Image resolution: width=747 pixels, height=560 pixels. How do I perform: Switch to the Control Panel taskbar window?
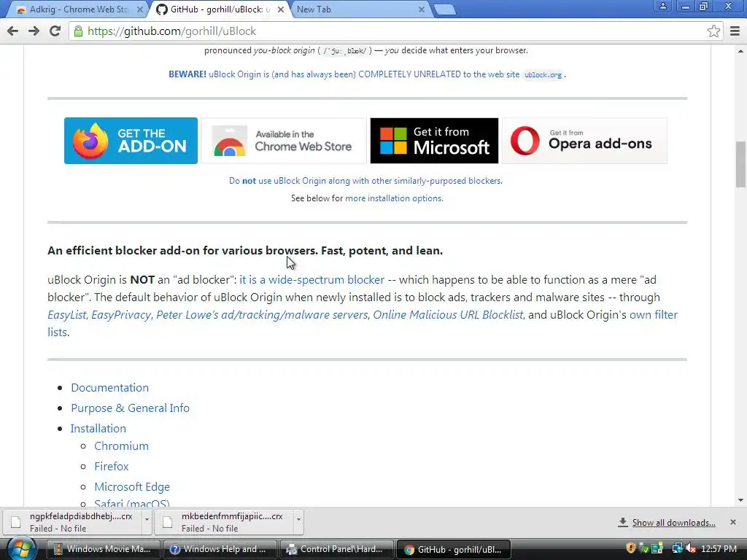coord(337,549)
